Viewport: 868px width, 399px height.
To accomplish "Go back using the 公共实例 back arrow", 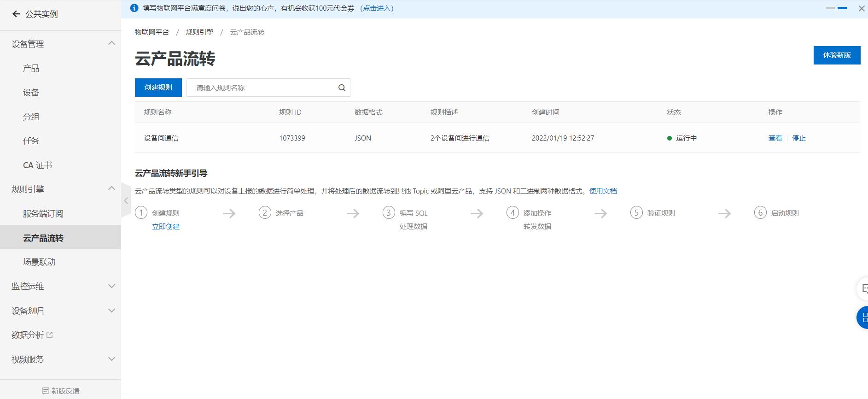I will click(16, 14).
